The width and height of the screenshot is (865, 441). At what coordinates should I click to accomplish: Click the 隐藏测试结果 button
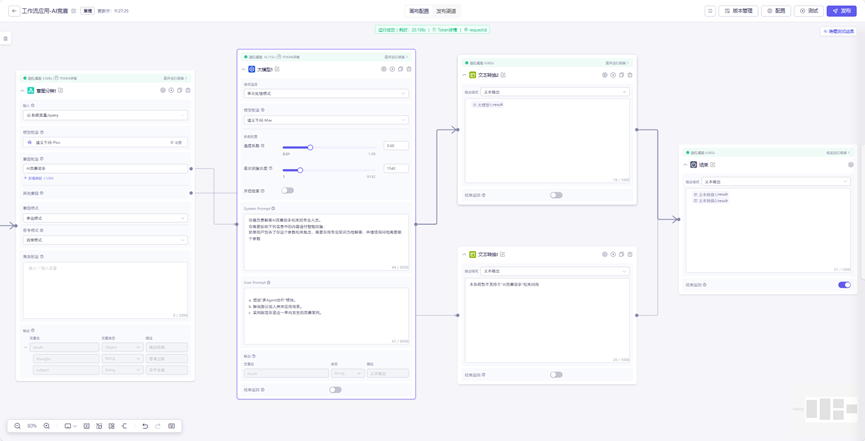(839, 32)
